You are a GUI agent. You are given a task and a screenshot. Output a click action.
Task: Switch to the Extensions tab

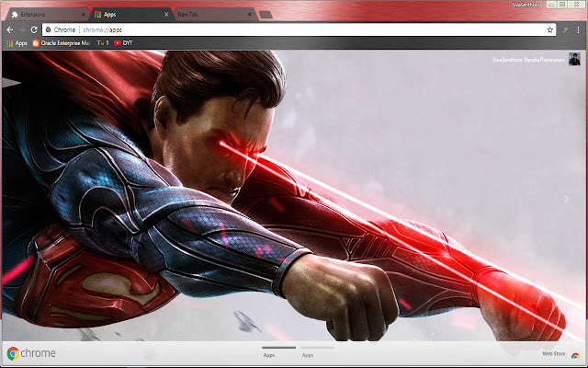tap(46, 15)
